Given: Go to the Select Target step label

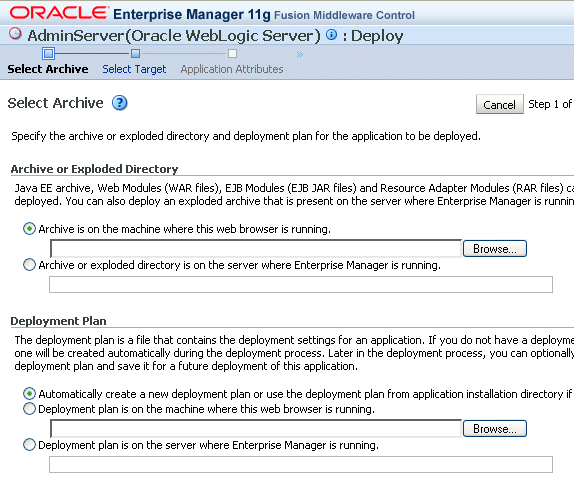Looking at the screenshot, I should 134,69.
